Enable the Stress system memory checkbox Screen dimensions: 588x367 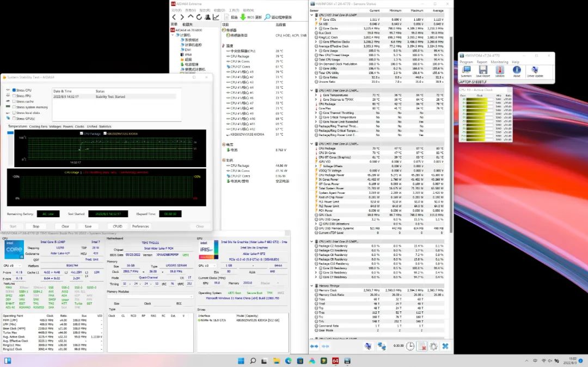(x=14, y=107)
